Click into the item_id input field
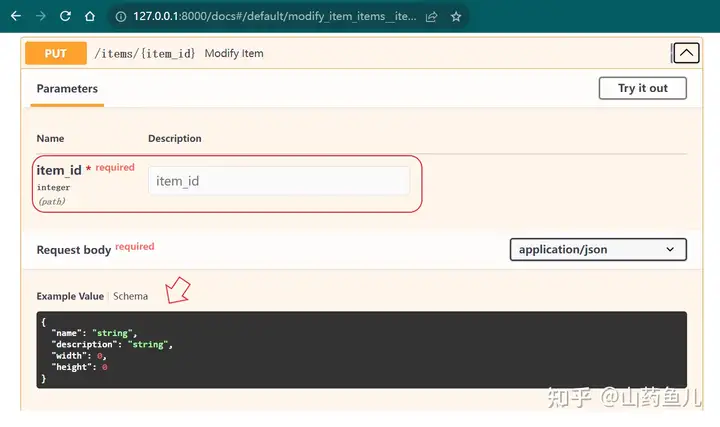 tap(279, 181)
